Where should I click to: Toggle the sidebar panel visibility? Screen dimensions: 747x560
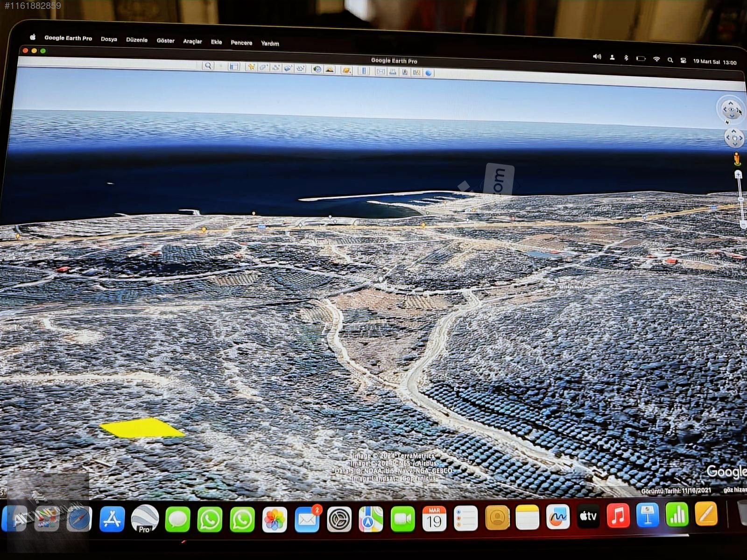(x=233, y=67)
